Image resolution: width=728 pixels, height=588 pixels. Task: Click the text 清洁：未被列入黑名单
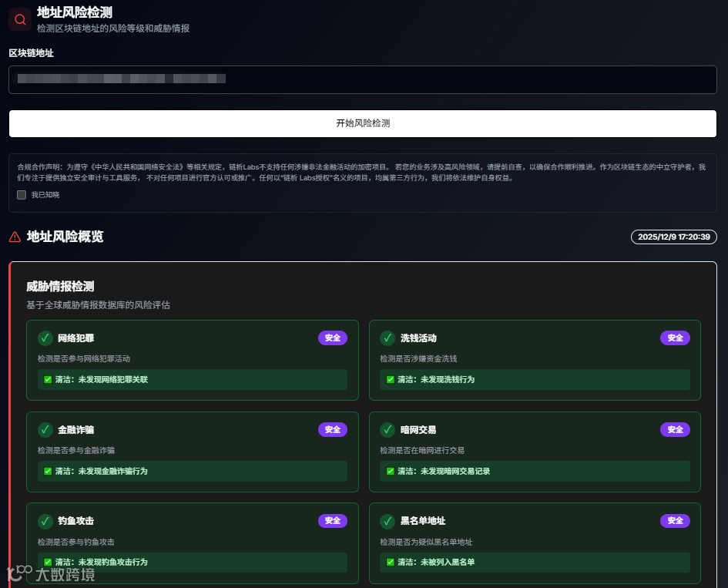click(436, 562)
